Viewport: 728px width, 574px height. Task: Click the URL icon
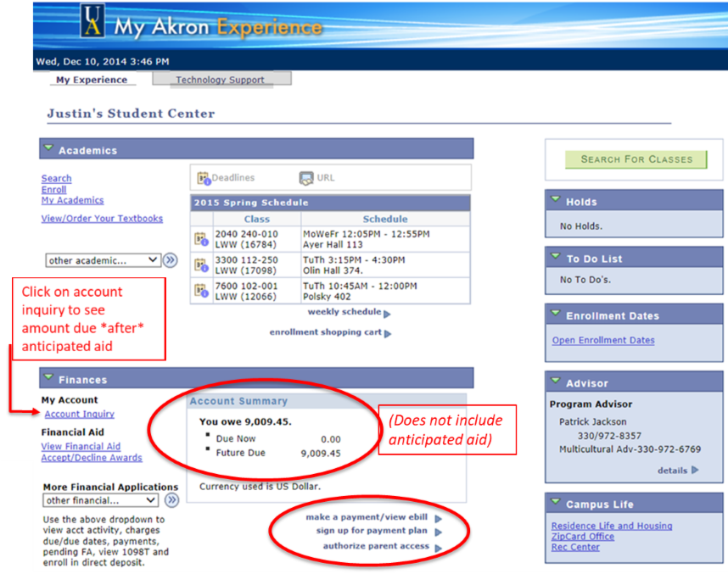point(306,178)
